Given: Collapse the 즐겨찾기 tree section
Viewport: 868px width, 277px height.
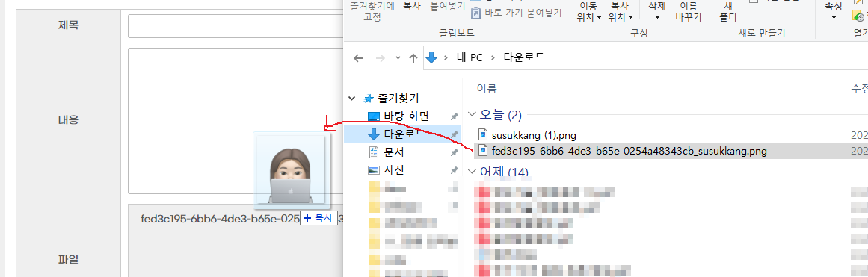Looking at the screenshot, I should 352,99.
